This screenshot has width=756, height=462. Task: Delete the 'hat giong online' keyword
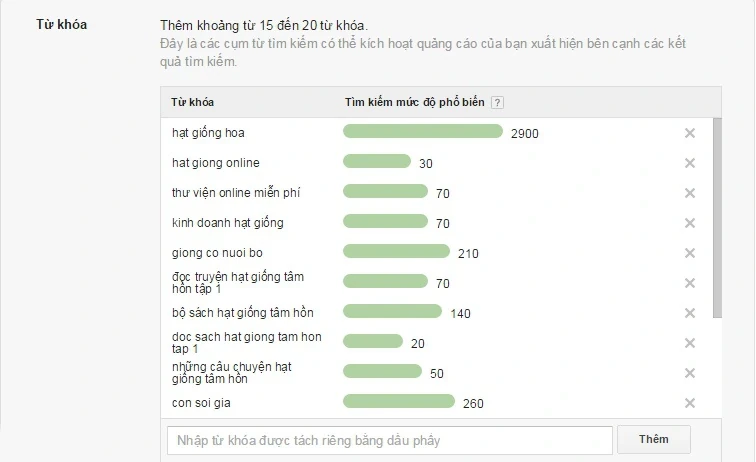click(689, 163)
